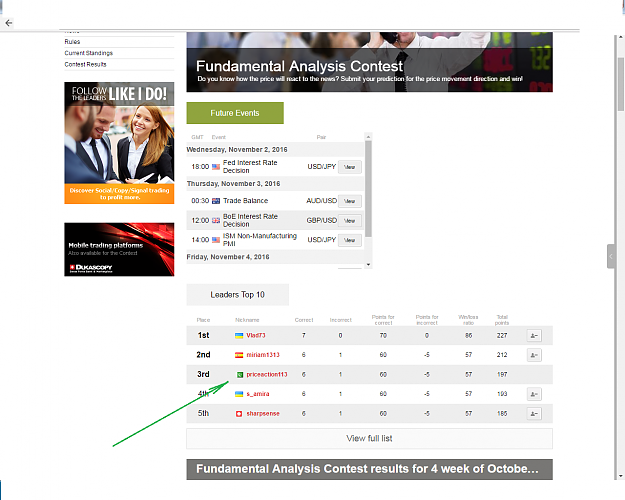This screenshot has height=500, width=625.
Task: Click the follow user icon for Vlad73
Action: pos(534,336)
